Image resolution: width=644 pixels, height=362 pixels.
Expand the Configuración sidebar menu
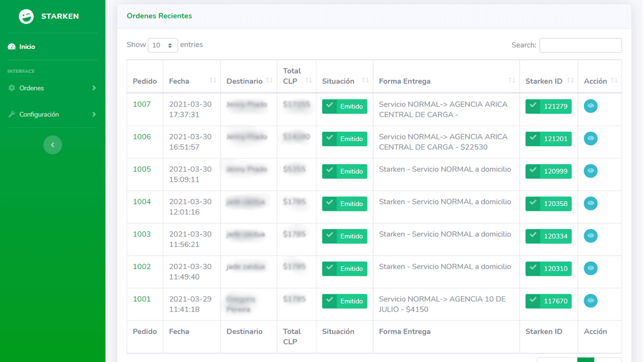point(52,115)
